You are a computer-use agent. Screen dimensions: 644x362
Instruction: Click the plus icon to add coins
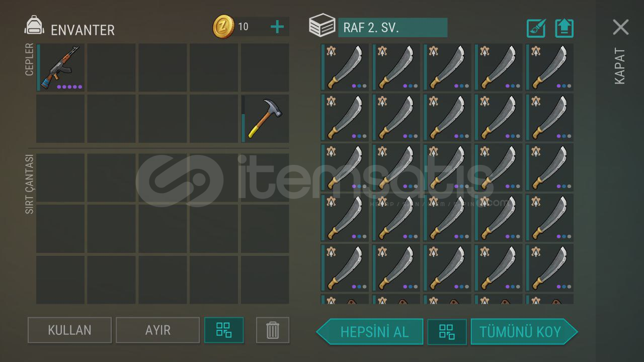pos(277,27)
